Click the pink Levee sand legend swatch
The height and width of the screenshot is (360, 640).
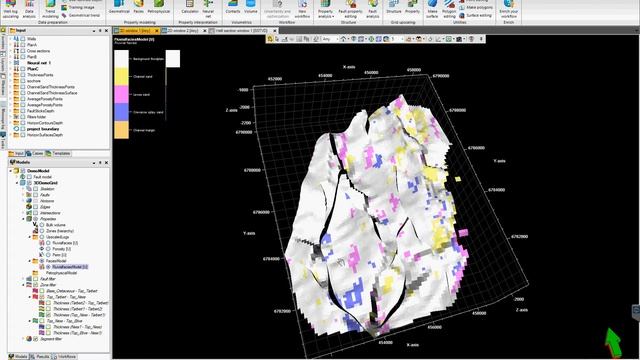tap(121, 94)
